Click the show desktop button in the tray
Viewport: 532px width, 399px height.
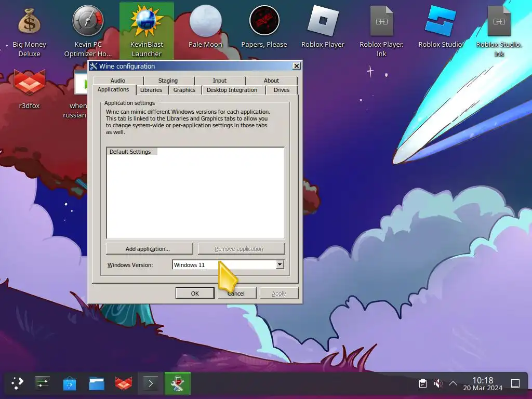(515, 383)
